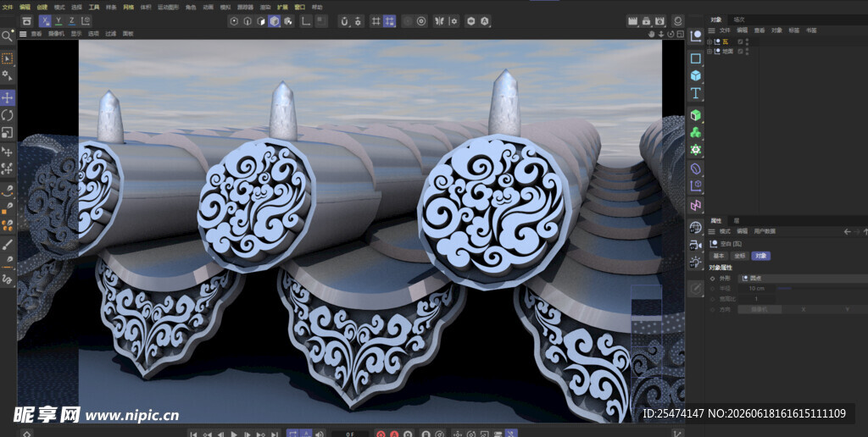Open the search magnifier icon

[x=7, y=36]
